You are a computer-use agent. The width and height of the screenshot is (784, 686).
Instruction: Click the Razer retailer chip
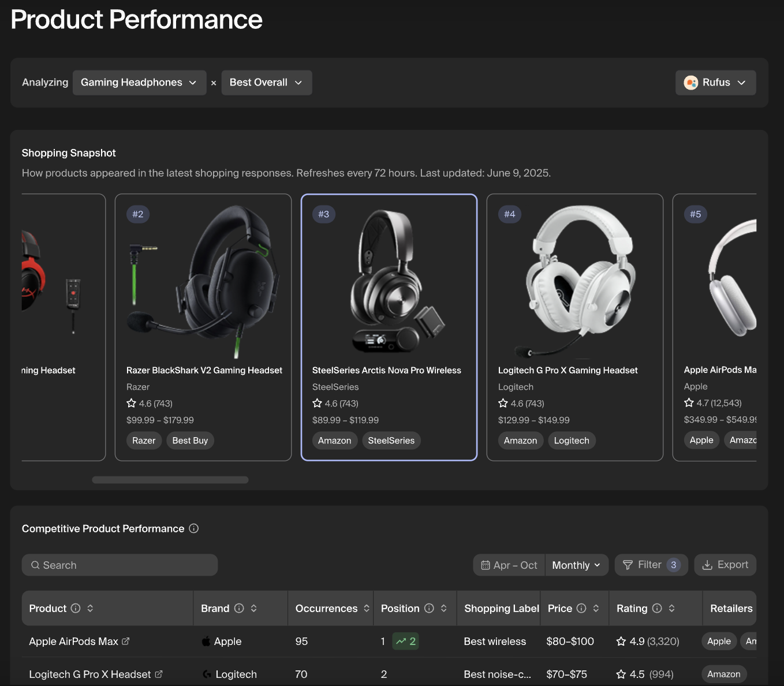pos(144,441)
